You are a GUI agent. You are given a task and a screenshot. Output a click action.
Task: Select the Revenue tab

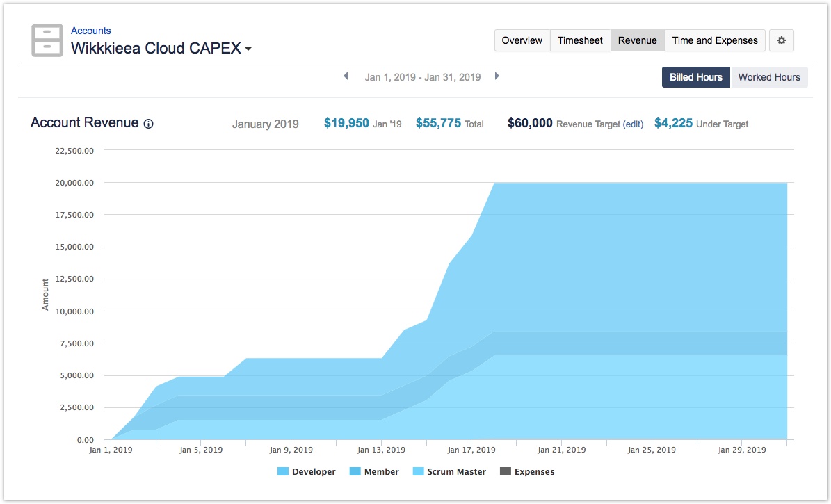click(637, 40)
